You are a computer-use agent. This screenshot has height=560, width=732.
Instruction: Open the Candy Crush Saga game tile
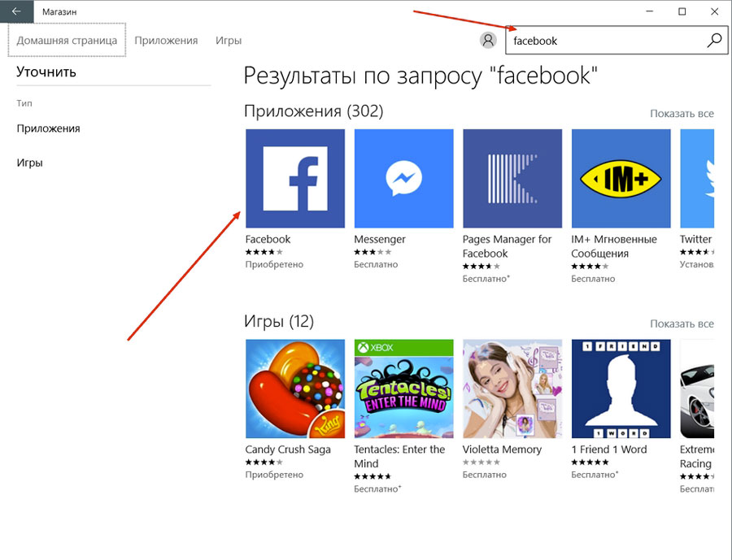(x=294, y=388)
